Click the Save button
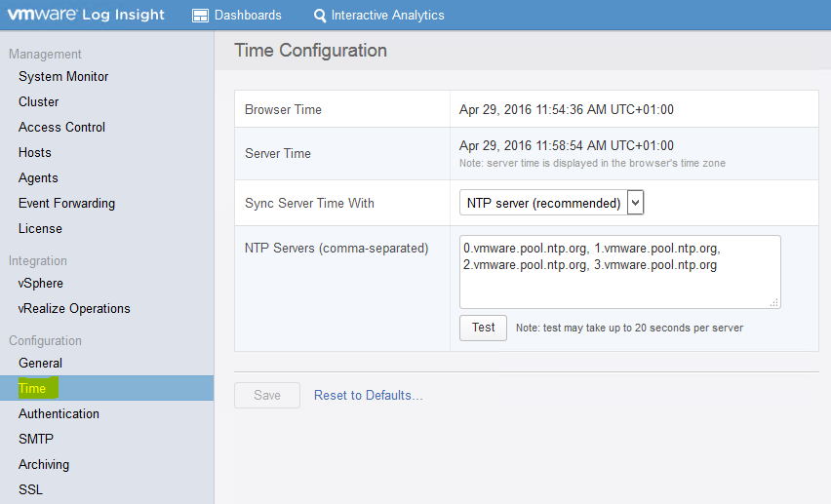Viewport: 831px width, 504px height. [267, 396]
